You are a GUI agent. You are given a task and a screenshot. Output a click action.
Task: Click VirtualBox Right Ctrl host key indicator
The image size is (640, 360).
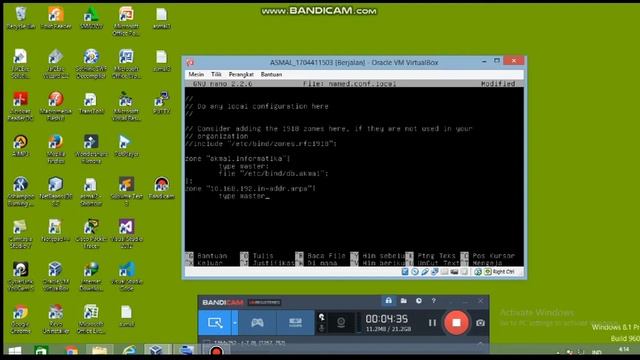[x=503, y=272]
